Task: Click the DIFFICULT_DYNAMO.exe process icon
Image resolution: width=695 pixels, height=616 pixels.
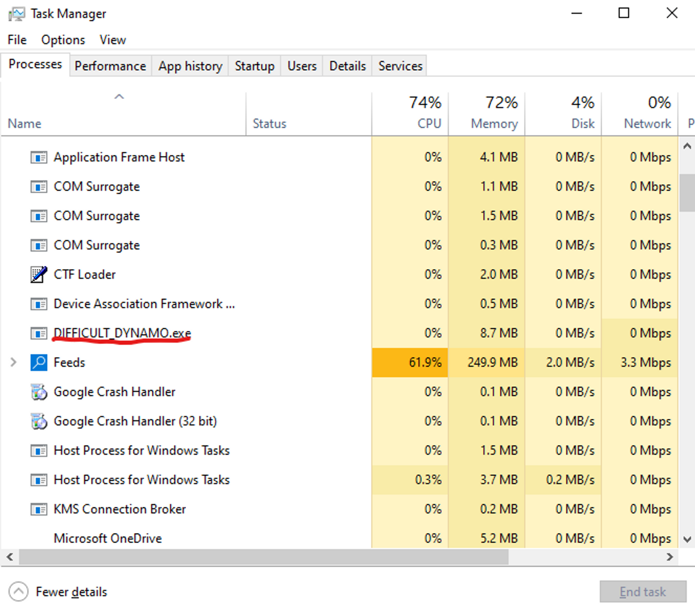Action: click(x=39, y=333)
